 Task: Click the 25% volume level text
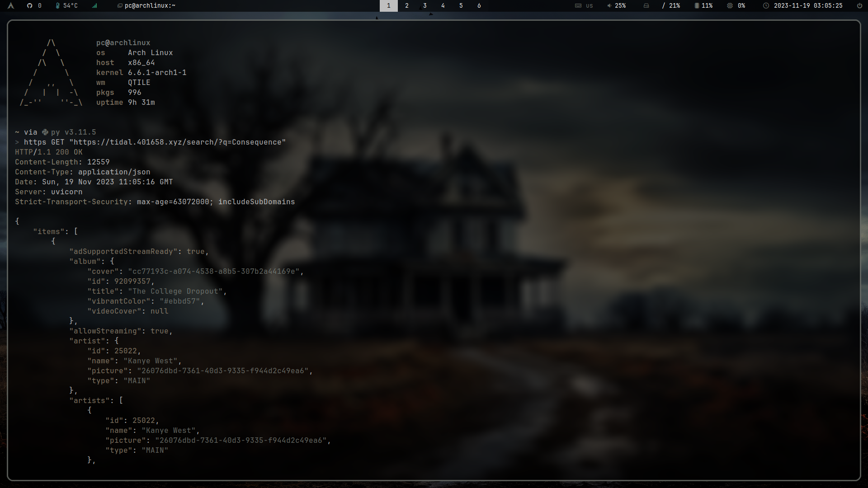tap(620, 6)
